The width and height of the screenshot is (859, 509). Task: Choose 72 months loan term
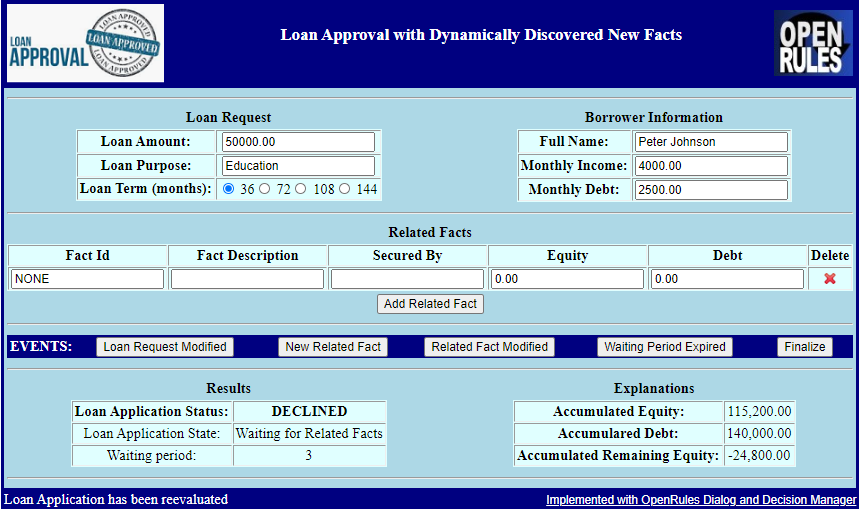coord(265,189)
